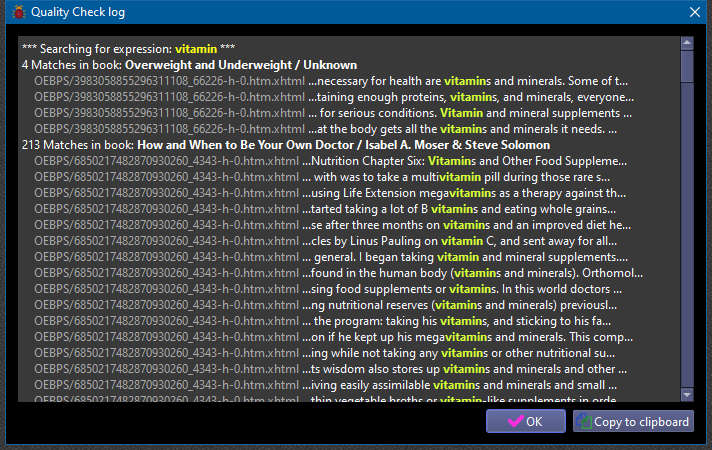The image size is (712, 450).
Task: Click the row 'after three months on vitamins'
Action: [332, 225]
